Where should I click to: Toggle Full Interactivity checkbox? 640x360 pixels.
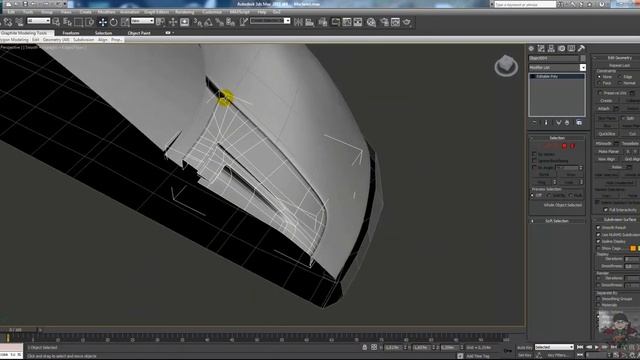point(606,210)
